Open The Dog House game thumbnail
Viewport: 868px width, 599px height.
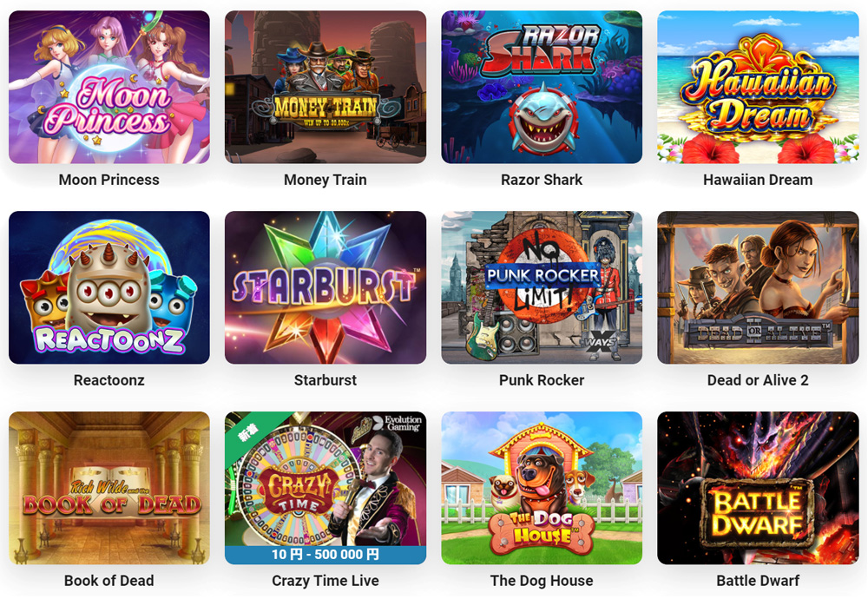542,488
